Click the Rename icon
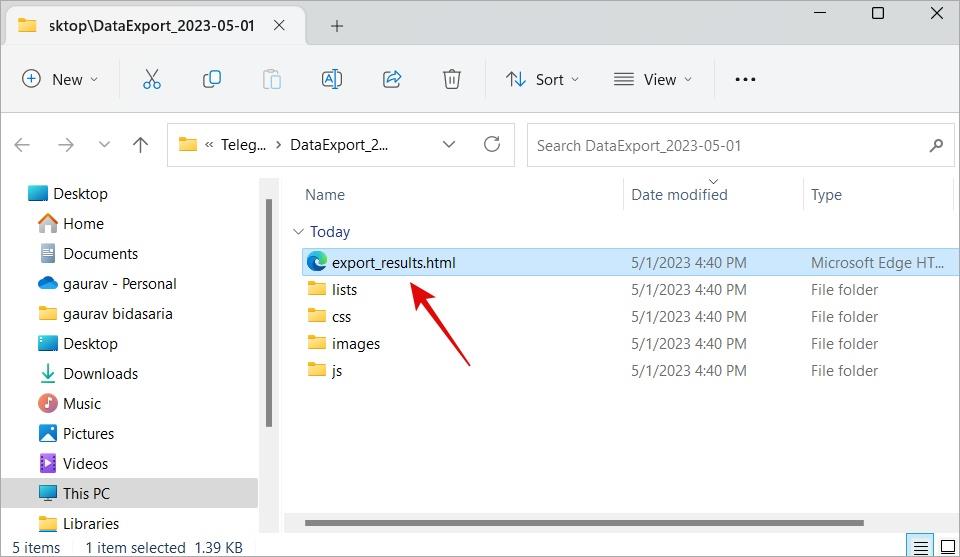The width and height of the screenshot is (960, 557). [331, 80]
